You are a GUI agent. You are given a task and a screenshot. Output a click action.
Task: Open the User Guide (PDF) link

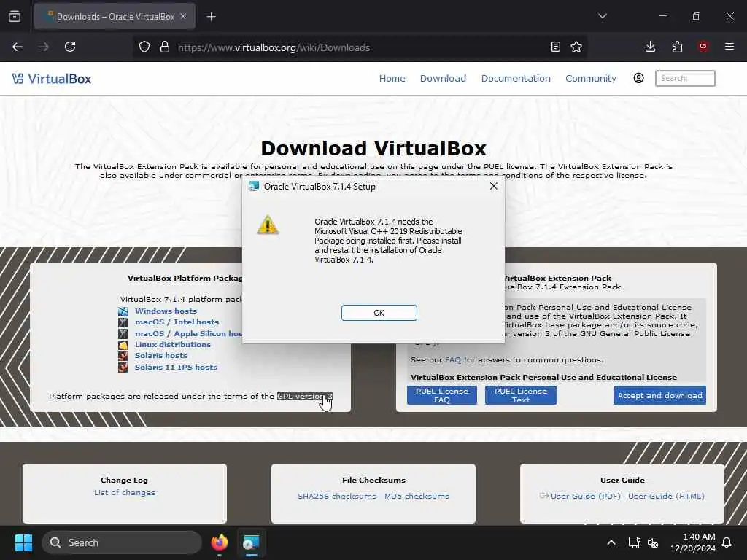tap(586, 496)
